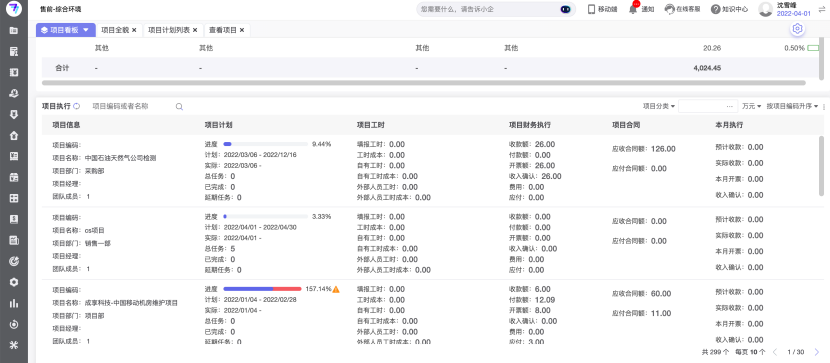Viewport: 830px width, 363px height.
Task: Go to previous page arrow in pagination
Action: tap(775, 352)
